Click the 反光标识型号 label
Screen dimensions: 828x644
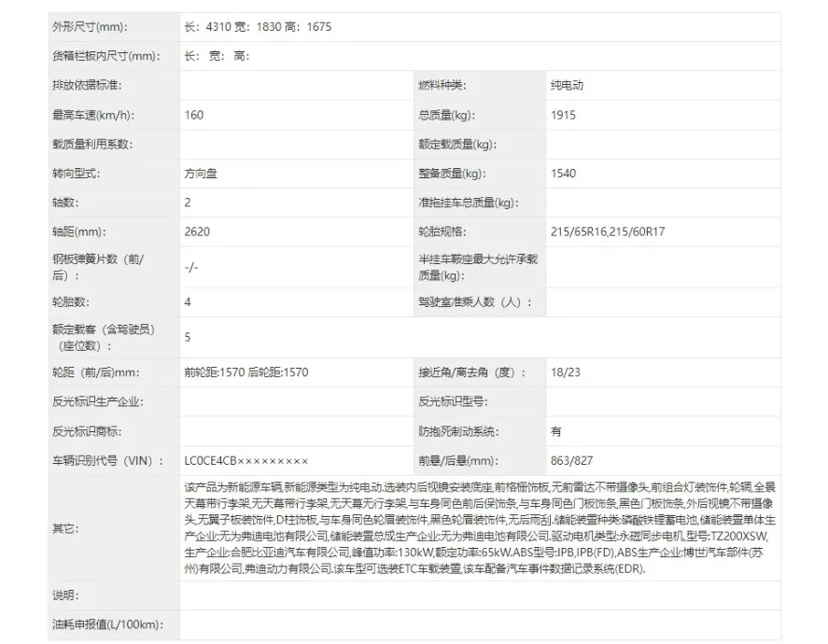pyautogui.click(x=453, y=401)
